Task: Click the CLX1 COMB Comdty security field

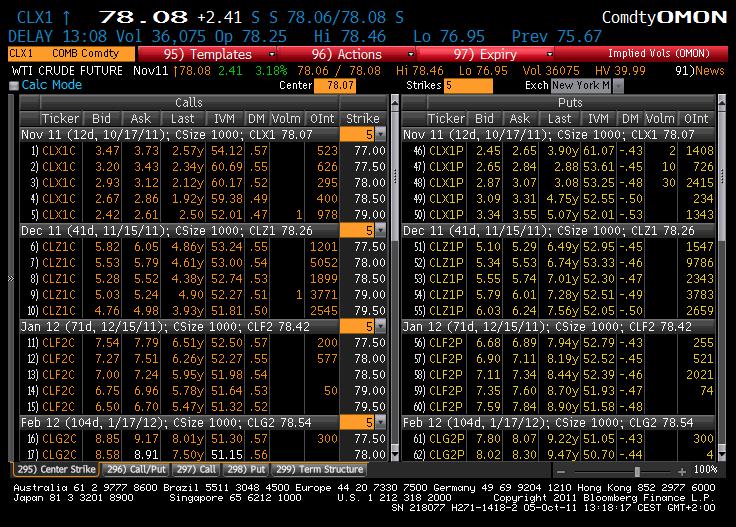Action: coord(71,54)
